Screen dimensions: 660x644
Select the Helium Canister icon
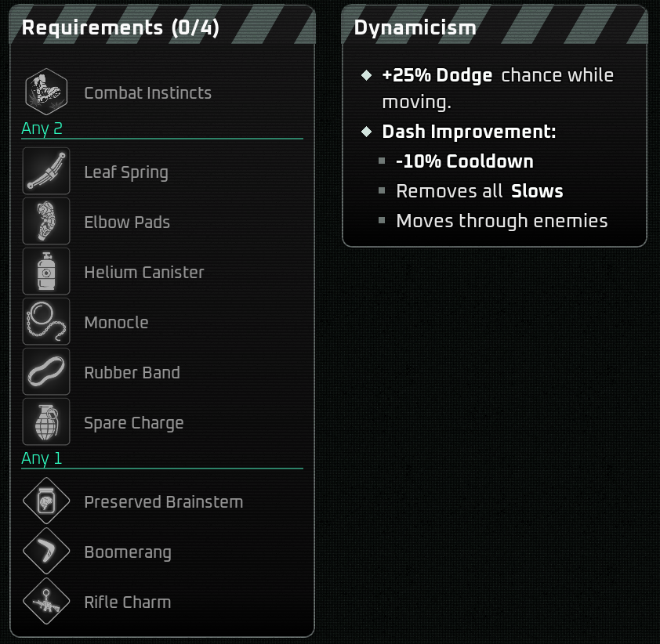46,272
